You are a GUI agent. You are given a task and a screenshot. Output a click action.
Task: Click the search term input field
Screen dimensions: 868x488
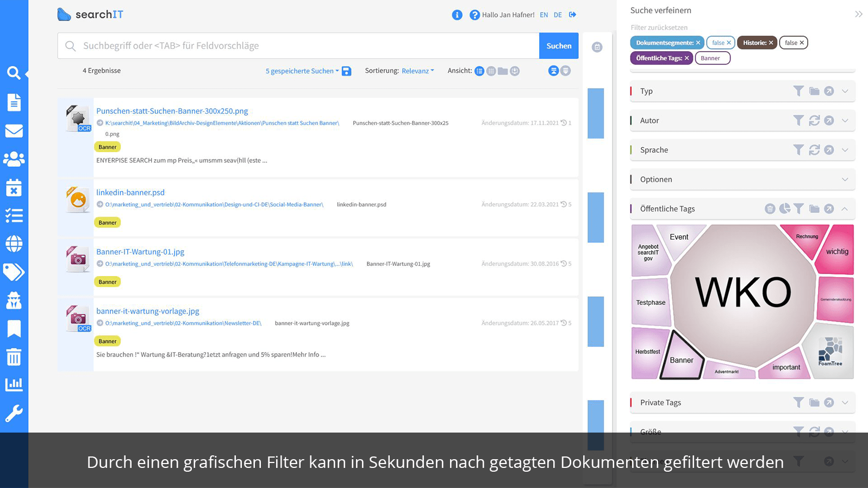(x=298, y=46)
